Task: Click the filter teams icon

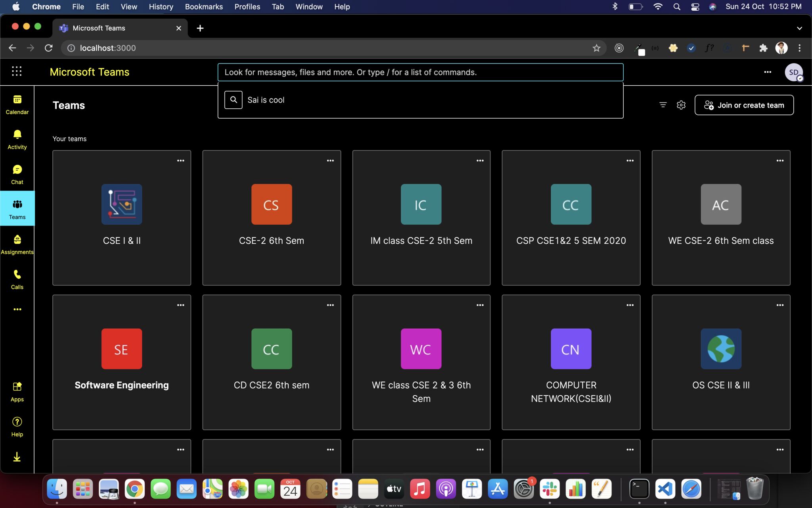Action: pyautogui.click(x=663, y=105)
